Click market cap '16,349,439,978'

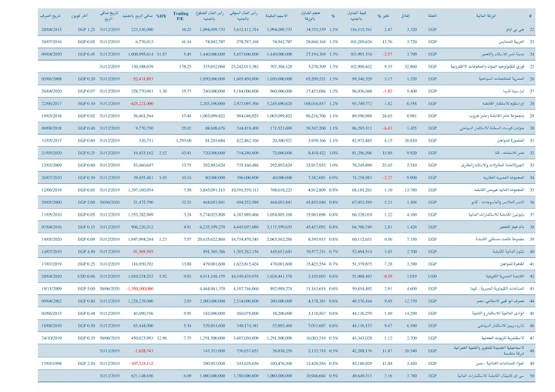(245, 276)
